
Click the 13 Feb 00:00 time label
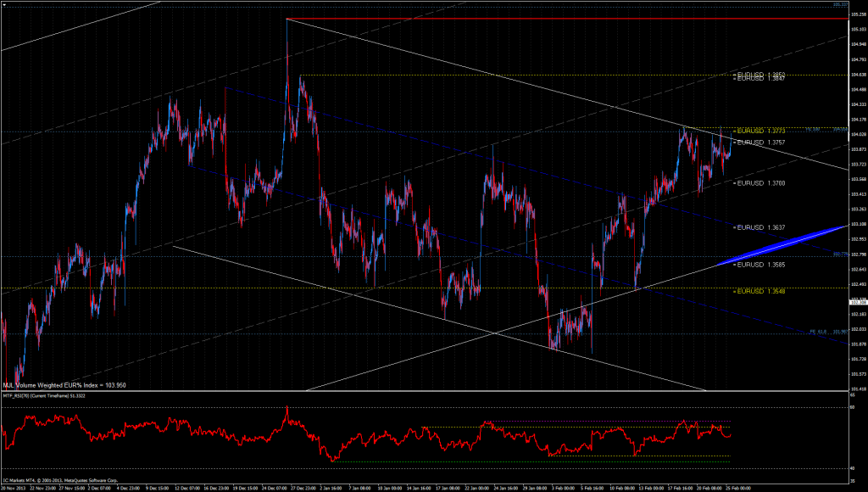tap(650, 488)
